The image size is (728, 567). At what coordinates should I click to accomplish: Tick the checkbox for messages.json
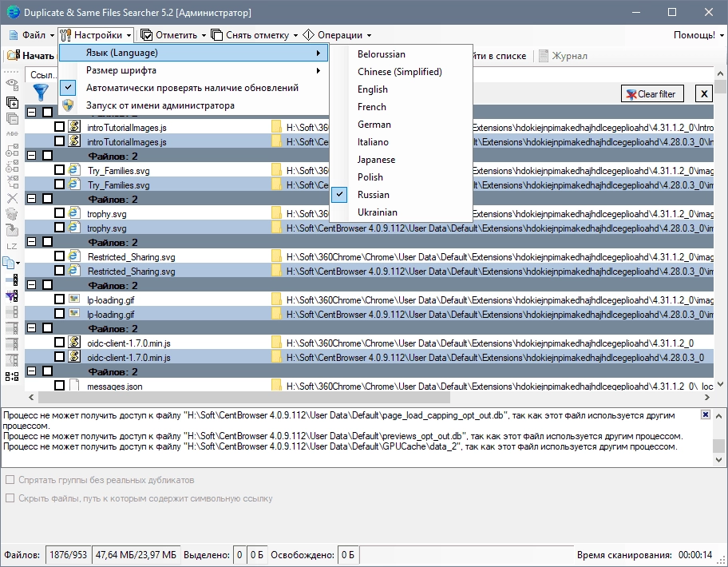click(59, 386)
